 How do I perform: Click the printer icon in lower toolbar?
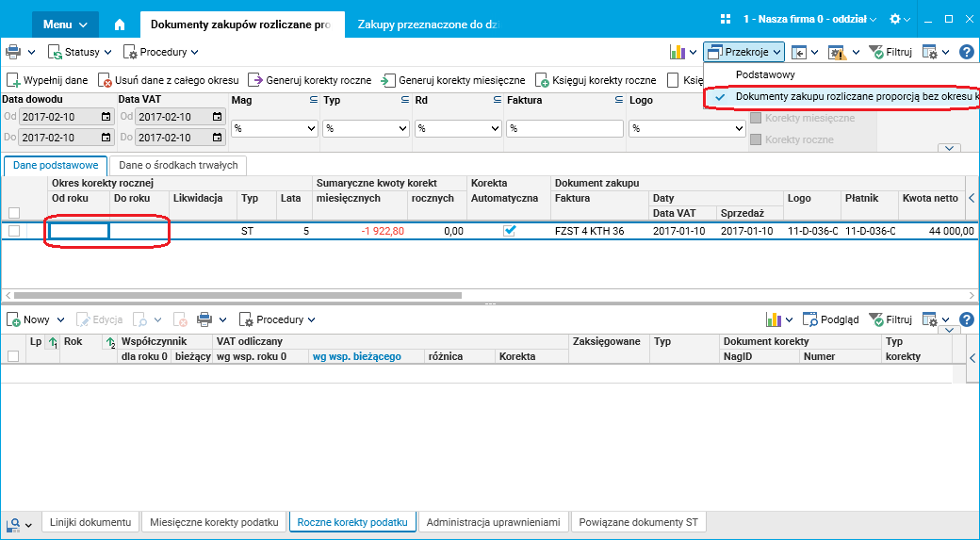pos(204,319)
